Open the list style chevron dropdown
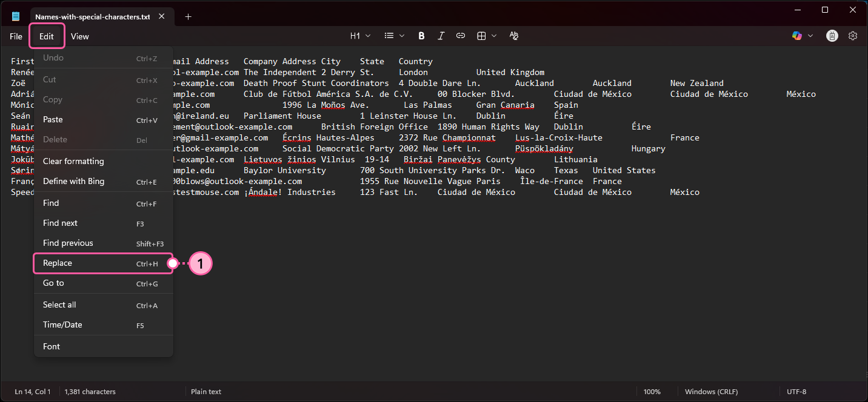This screenshot has width=868, height=402. click(401, 35)
